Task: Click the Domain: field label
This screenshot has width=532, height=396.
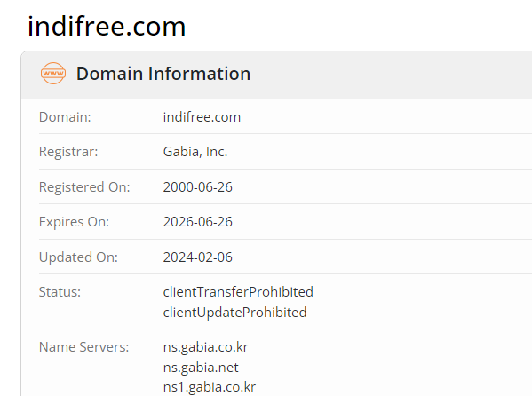Action: [x=65, y=117]
